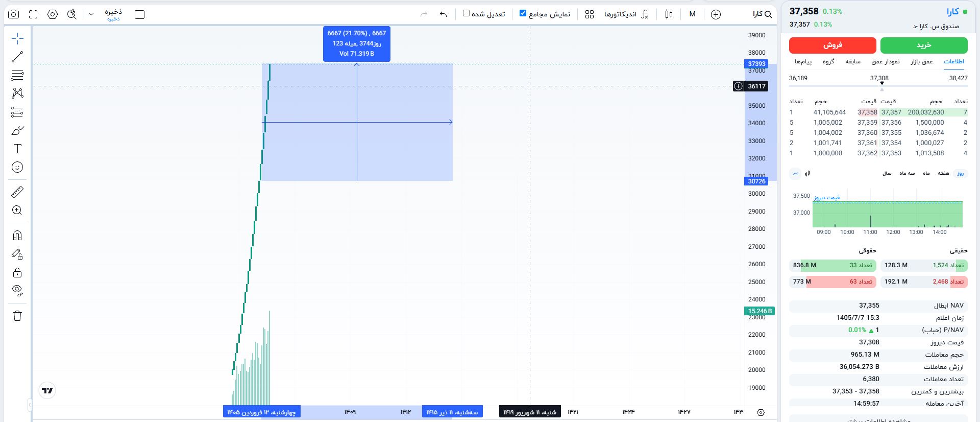Select the trend line drawing tool
Image resolution: width=980 pixels, height=422 pixels.
17,57
